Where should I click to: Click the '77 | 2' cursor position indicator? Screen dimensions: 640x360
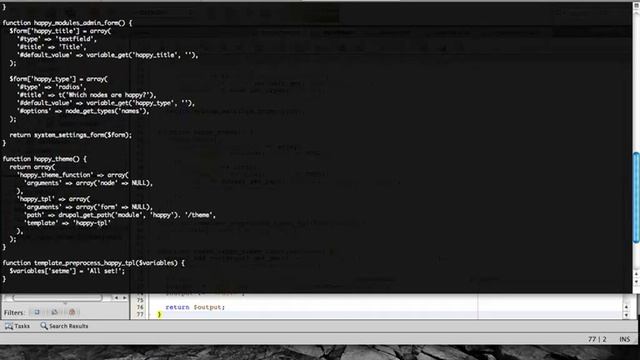click(597, 339)
